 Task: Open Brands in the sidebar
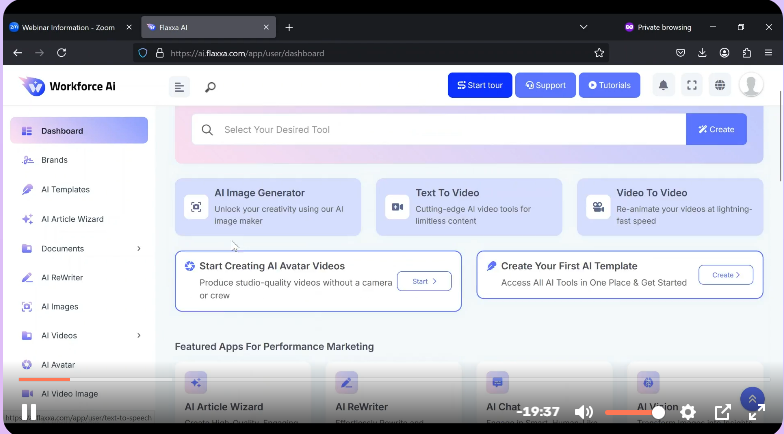[x=54, y=160]
